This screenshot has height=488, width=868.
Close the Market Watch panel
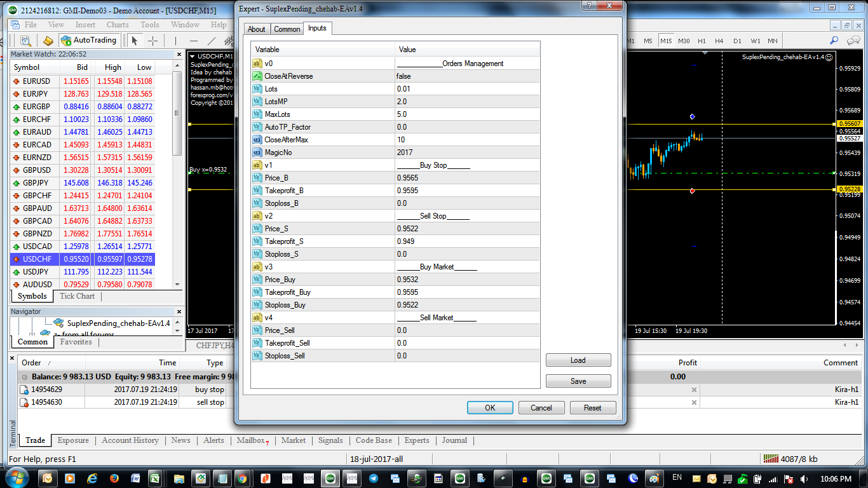point(179,54)
